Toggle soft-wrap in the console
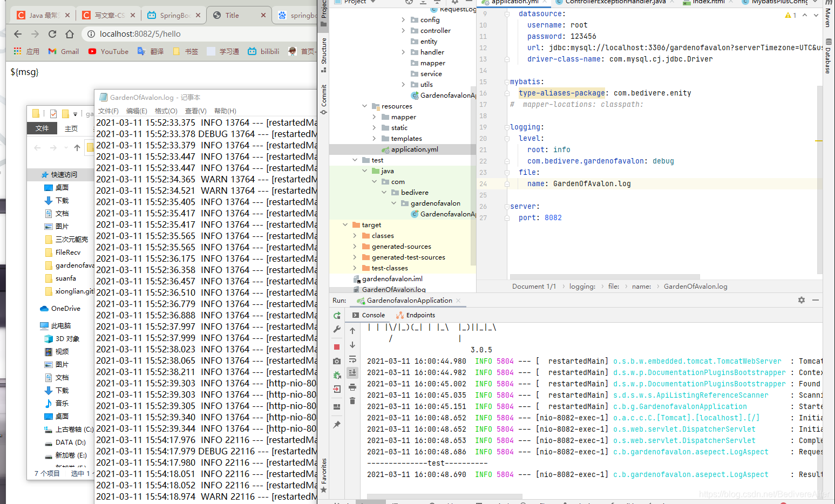The image size is (835, 504). click(x=352, y=359)
